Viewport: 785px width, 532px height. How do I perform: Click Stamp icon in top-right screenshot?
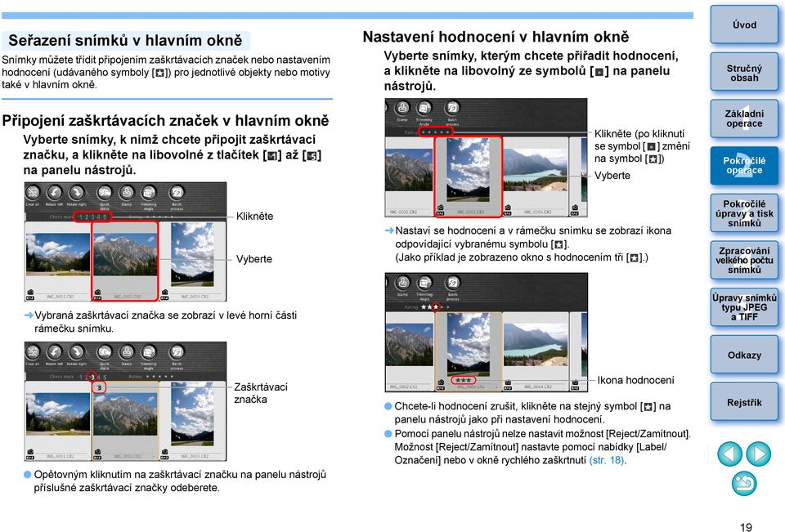pyautogui.click(x=402, y=108)
